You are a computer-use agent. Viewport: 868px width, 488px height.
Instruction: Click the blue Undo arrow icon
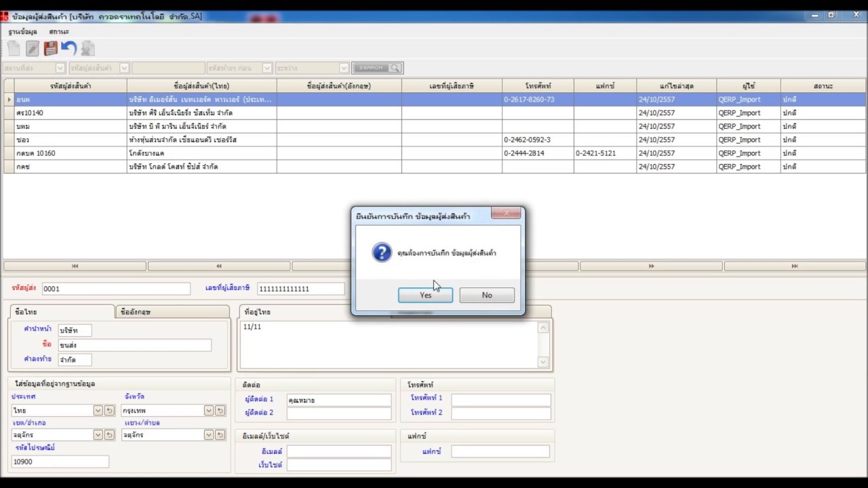click(x=68, y=48)
